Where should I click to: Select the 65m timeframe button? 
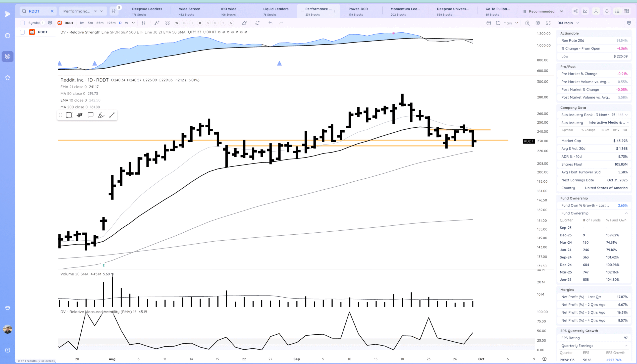[x=100, y=23]
